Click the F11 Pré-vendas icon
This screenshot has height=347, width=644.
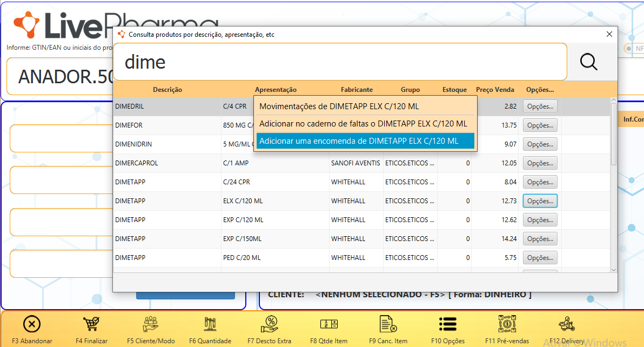coord(507,324)
